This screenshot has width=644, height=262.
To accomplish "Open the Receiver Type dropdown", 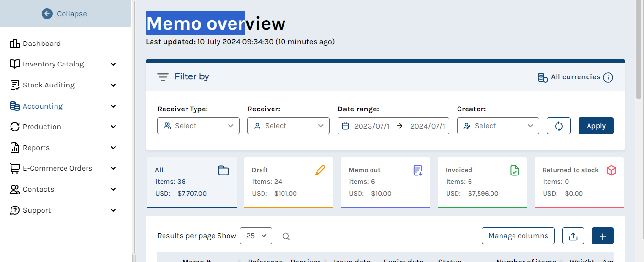I will click(x=198, y=126).
